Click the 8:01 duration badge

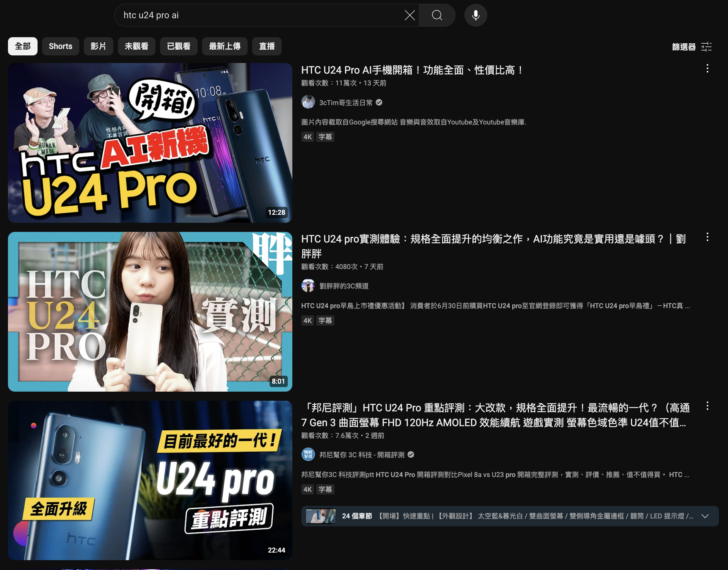[x=278, y=381]
